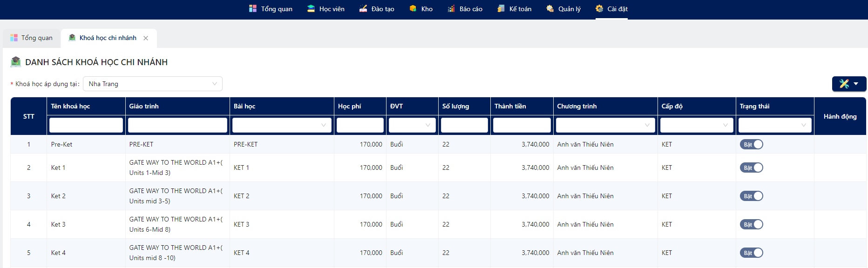Focus the Tên khoá học filter field

(x=86, y=125)
